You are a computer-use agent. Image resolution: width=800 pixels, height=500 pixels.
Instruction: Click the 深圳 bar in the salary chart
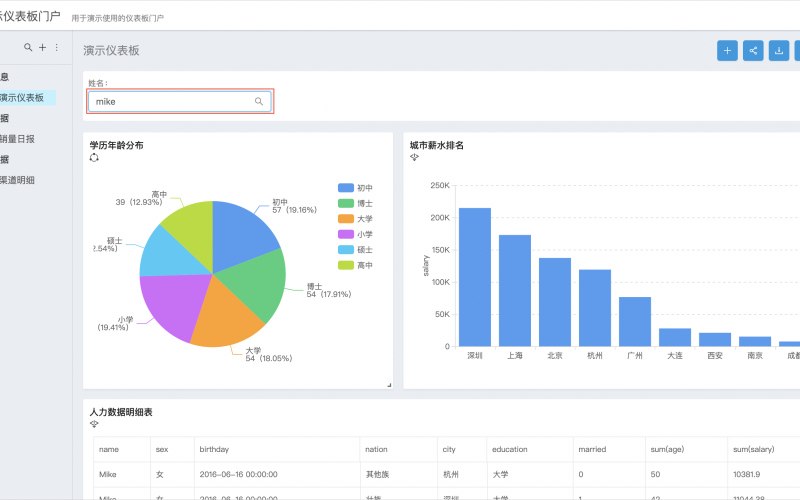click(x=474, y=277)
